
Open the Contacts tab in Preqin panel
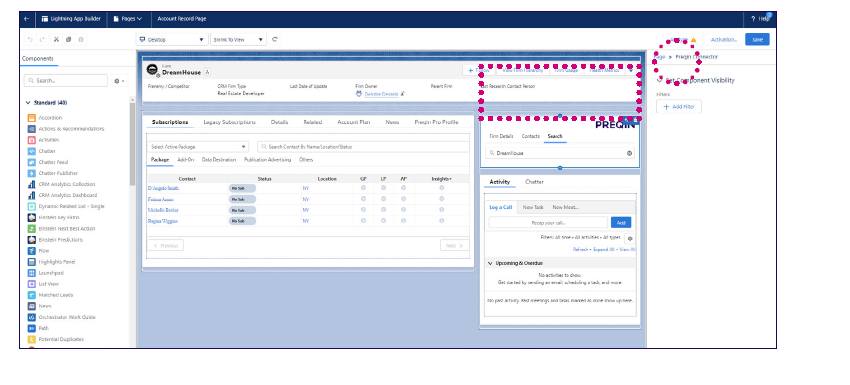click(530, 137)
